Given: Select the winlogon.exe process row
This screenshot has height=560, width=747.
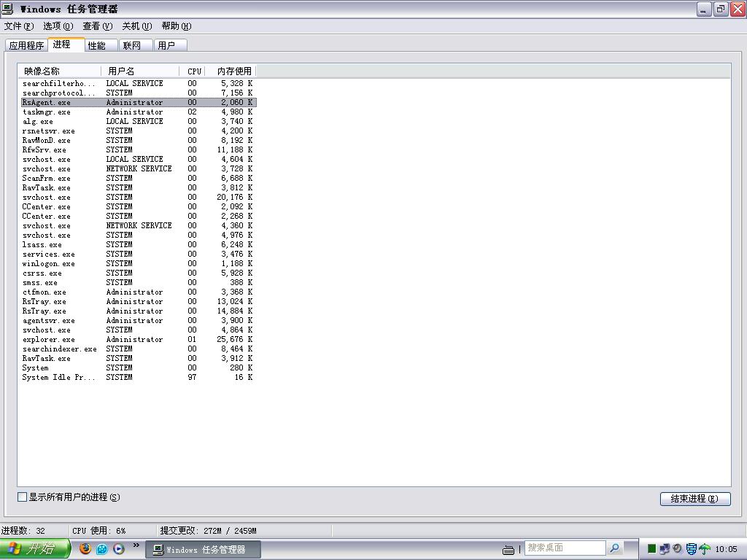Looking at the screenshot, I should pyautogui.click(x=138, y=263).
